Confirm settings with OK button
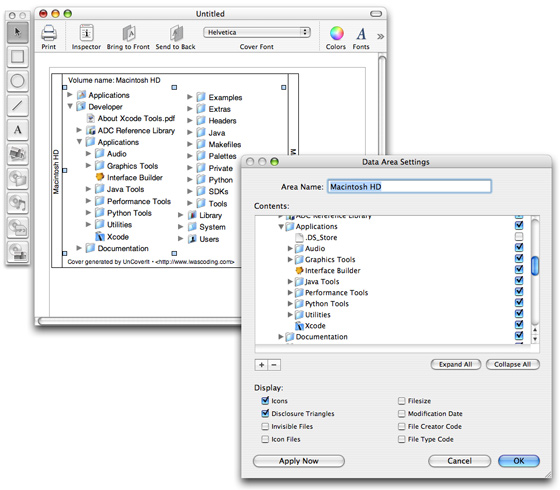560x490 pixels. 519,461
